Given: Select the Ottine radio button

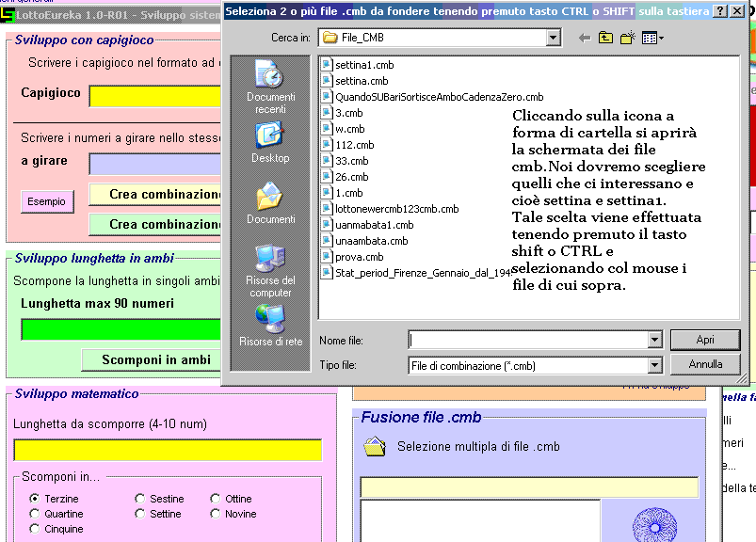Looking at the screenshot, I should 215,498.
